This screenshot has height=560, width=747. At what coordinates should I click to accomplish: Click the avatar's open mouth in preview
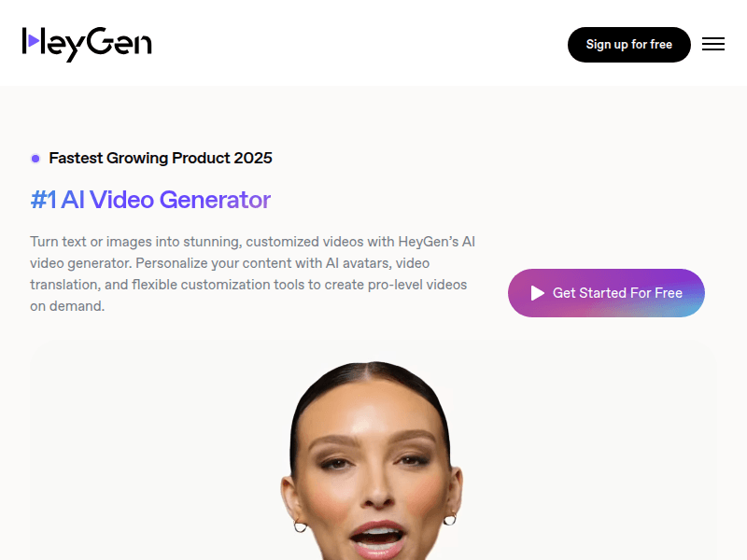pyautogui.click(x=377, y=536)
